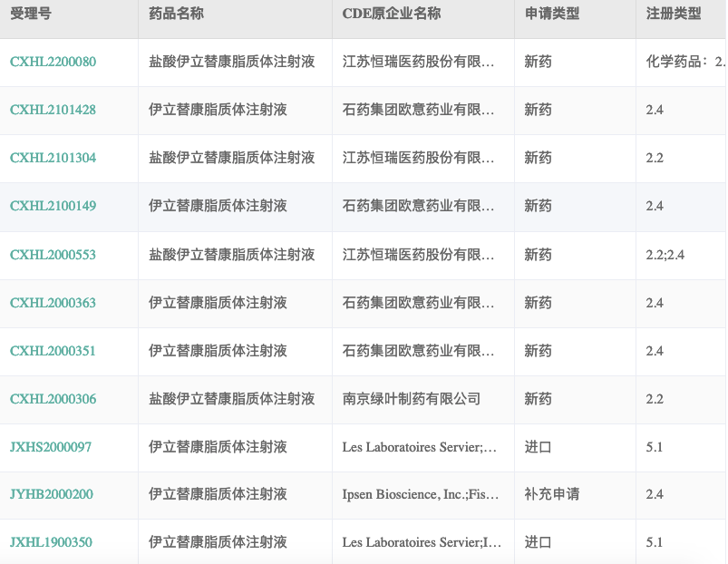728x564 pixels.
Task: Open acceptance number CXHL2200080 link
Action: click(53, 63)
